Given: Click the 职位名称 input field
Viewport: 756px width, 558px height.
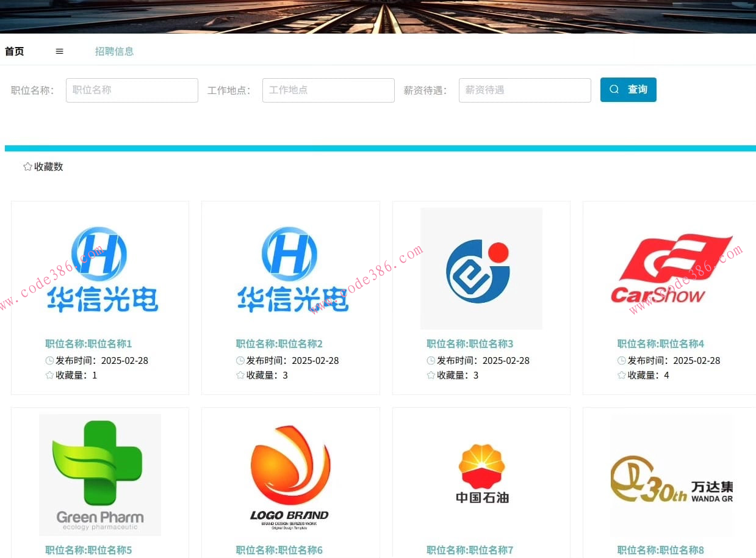Looking at the screenshot, I should [132, 90].
